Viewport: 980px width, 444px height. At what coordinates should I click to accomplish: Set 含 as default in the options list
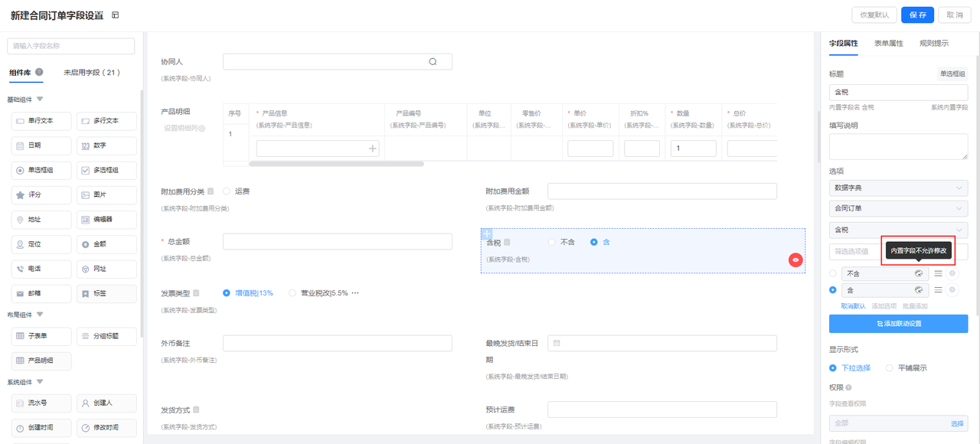coord(834,290)
